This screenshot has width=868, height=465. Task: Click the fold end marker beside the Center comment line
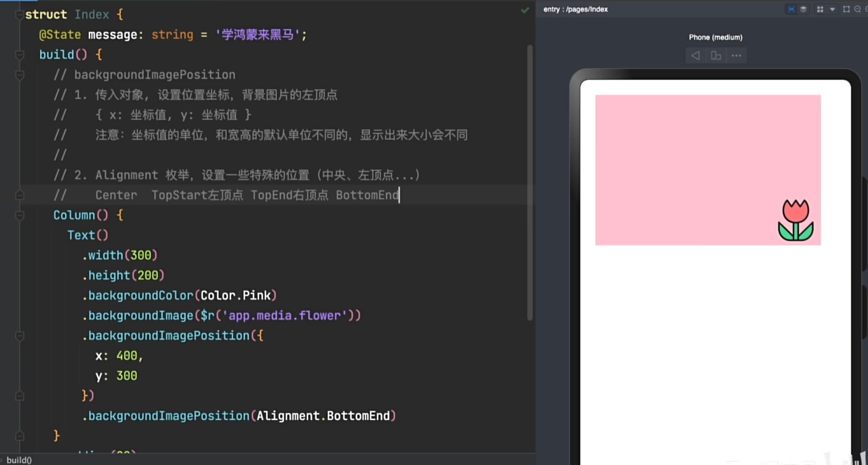(x=20, y=195)
